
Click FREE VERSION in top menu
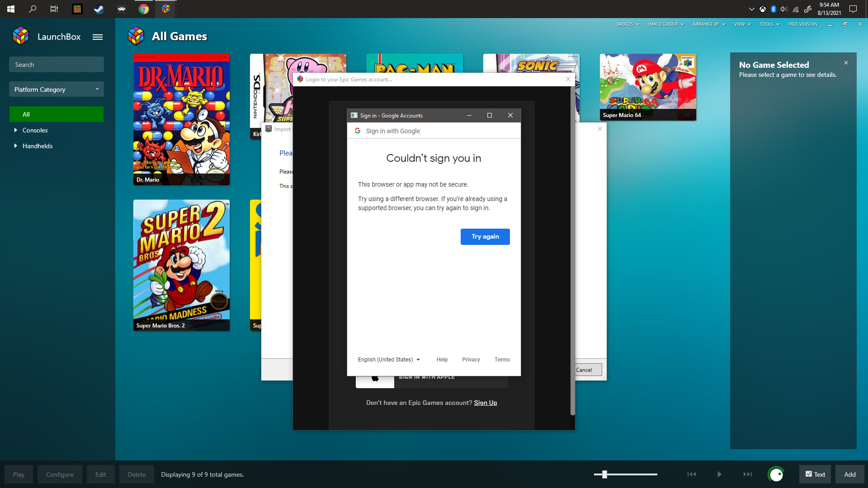point(803,24)
